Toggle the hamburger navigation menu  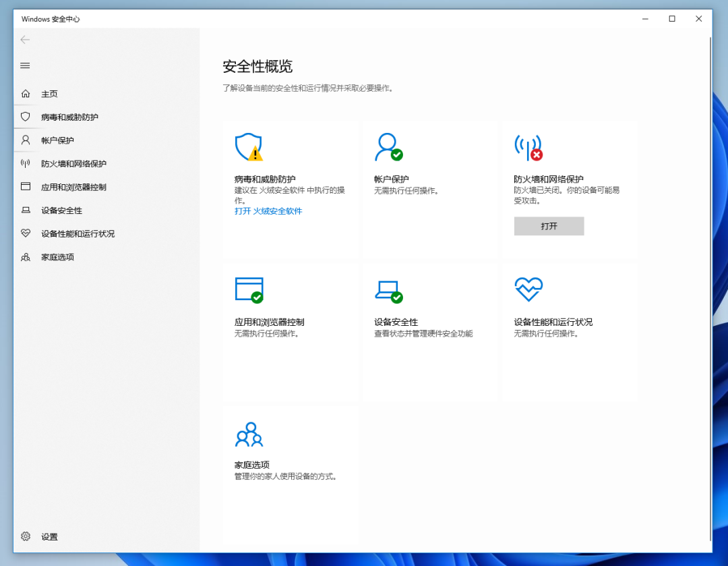25,65
